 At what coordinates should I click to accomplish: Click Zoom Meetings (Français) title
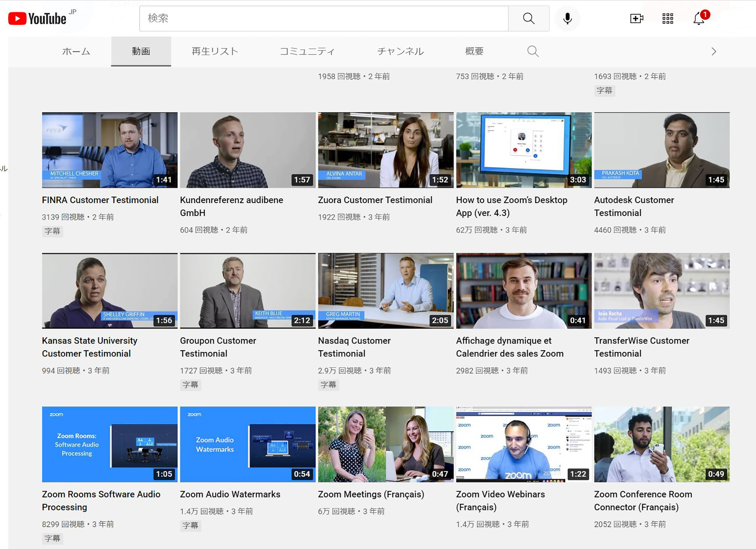click(x=371, y=494)
